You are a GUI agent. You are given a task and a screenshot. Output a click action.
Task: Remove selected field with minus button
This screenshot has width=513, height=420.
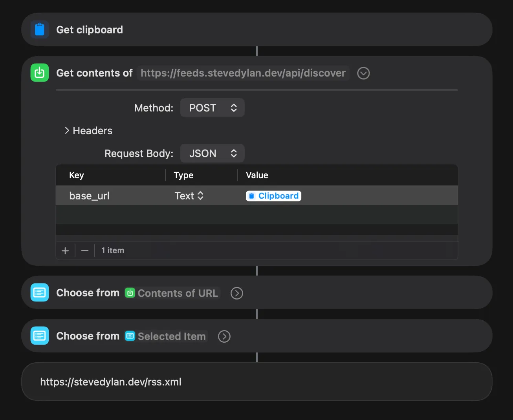[x=85, y=250]
